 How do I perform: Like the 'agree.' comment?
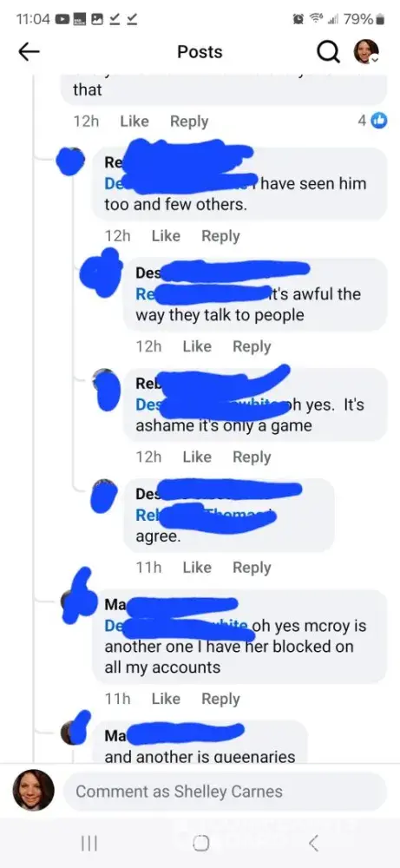[x=197, y=568]
